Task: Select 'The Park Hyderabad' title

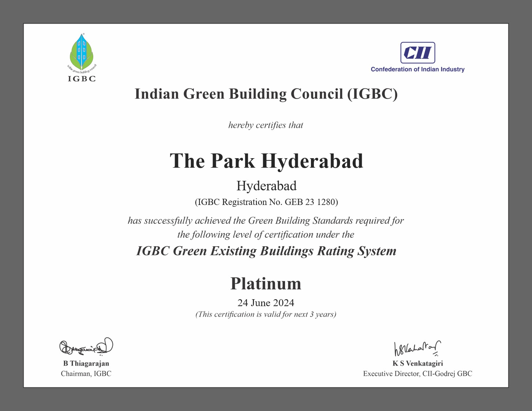Action: (266, 161)
